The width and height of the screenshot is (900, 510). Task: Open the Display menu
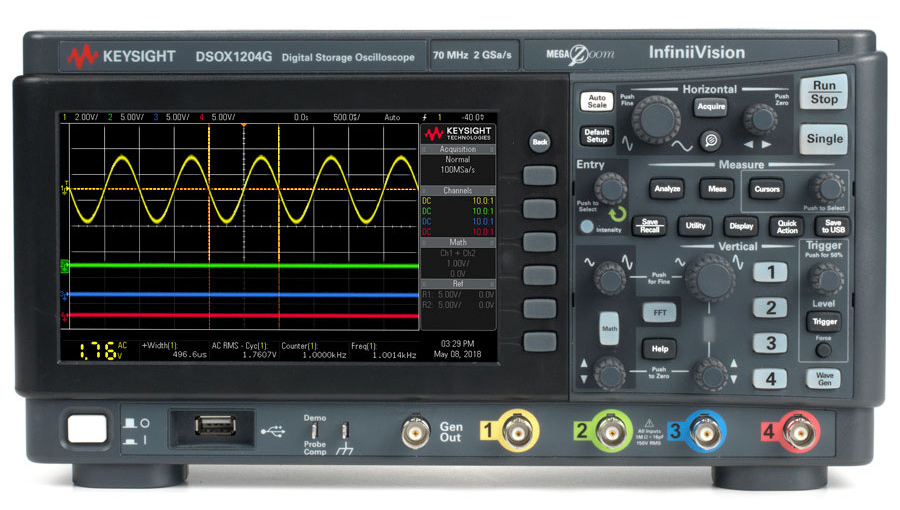741,226
